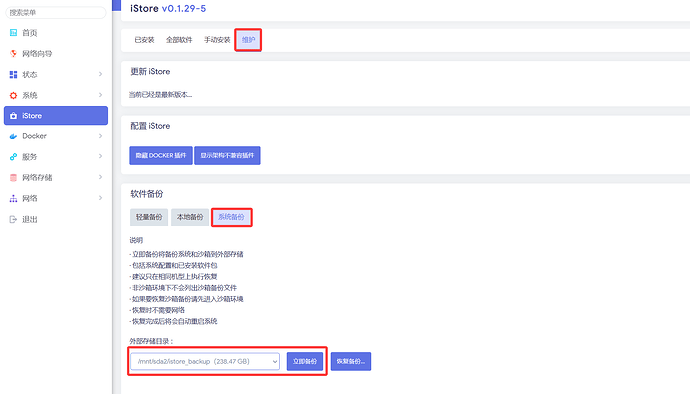Switch to the 维护 tab
The height and width of the screenshot is (394, 690).
pyautogui.click(x=248, y=40)
